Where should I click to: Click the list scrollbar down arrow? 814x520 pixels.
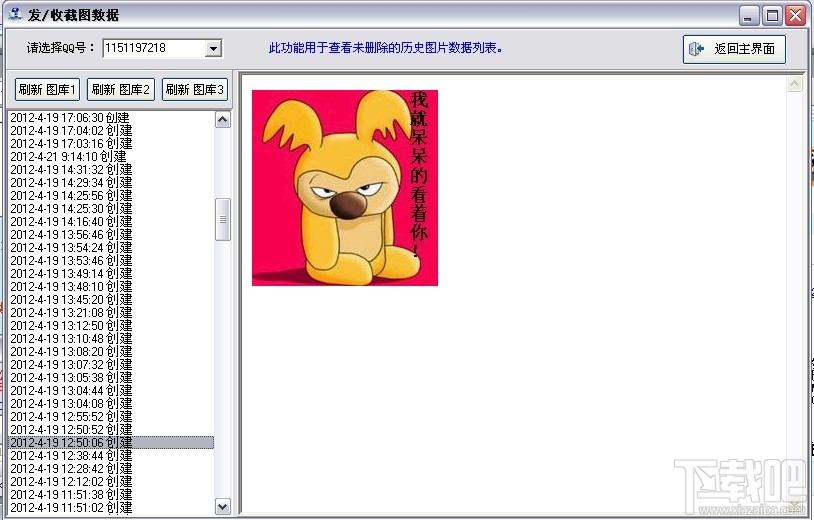coord(223,507)
